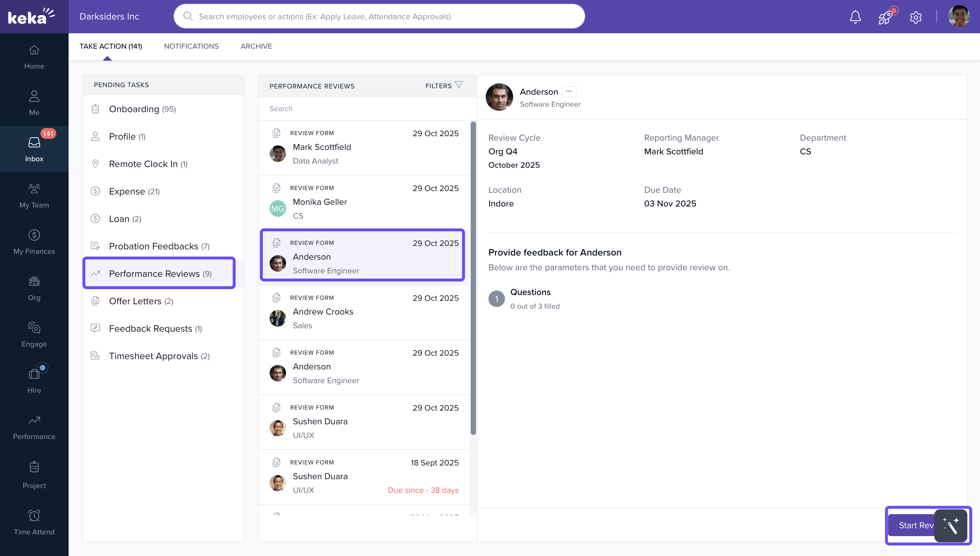Image resolution: width=980 pixels, height=556 pixels.
Task: Open the notifications bell icon
Action: [855, 17]
